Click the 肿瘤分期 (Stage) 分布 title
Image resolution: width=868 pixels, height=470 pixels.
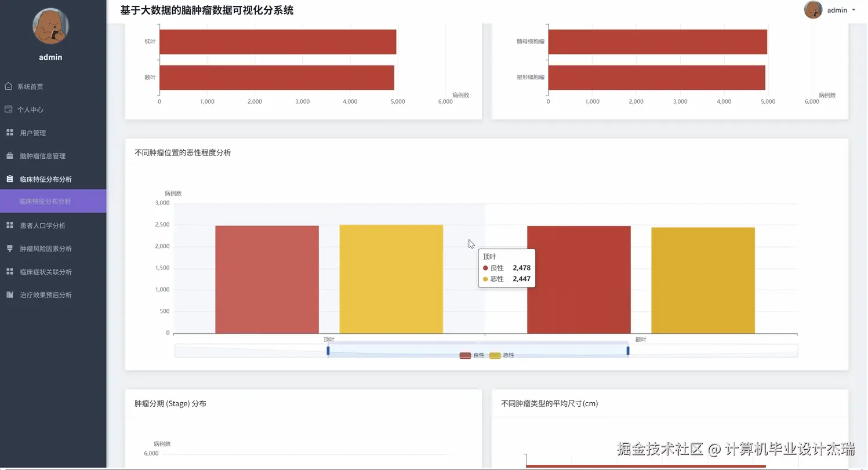[170, 403]
